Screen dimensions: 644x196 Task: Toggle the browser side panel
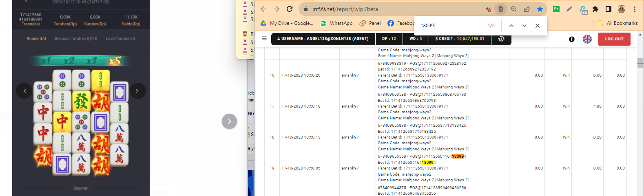pyautogui.click(x=608, y=9)
